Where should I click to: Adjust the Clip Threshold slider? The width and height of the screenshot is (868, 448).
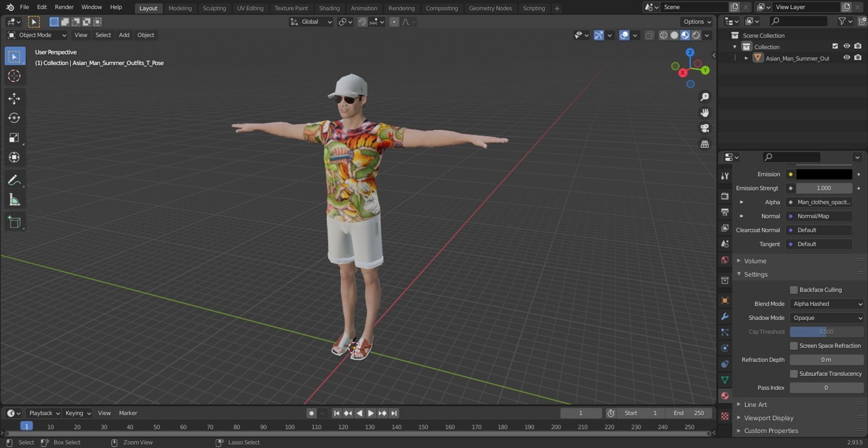(826, 332)
